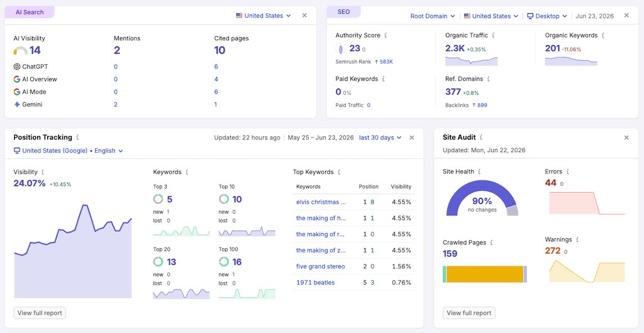Click the info icon next to Visibility heading

(x=43, y=172)
